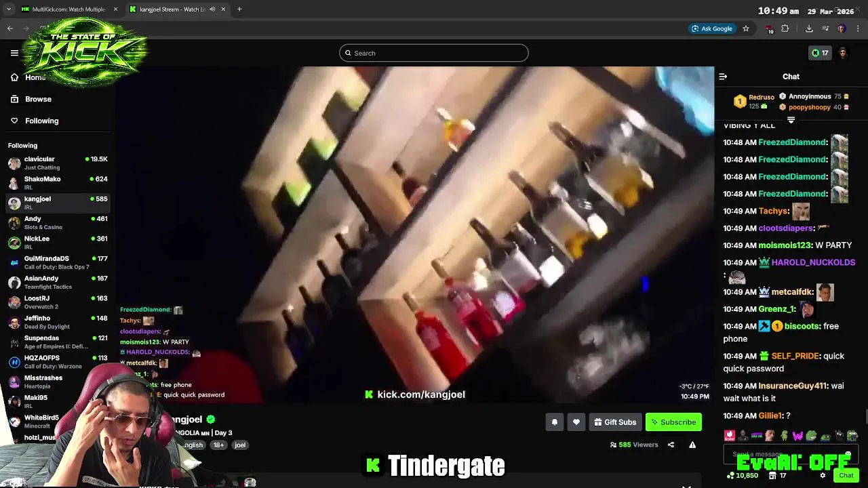Open the tab search dropdown
This screenshot has width=868, height=488.
pyautogui.click(x=9, y=9)
